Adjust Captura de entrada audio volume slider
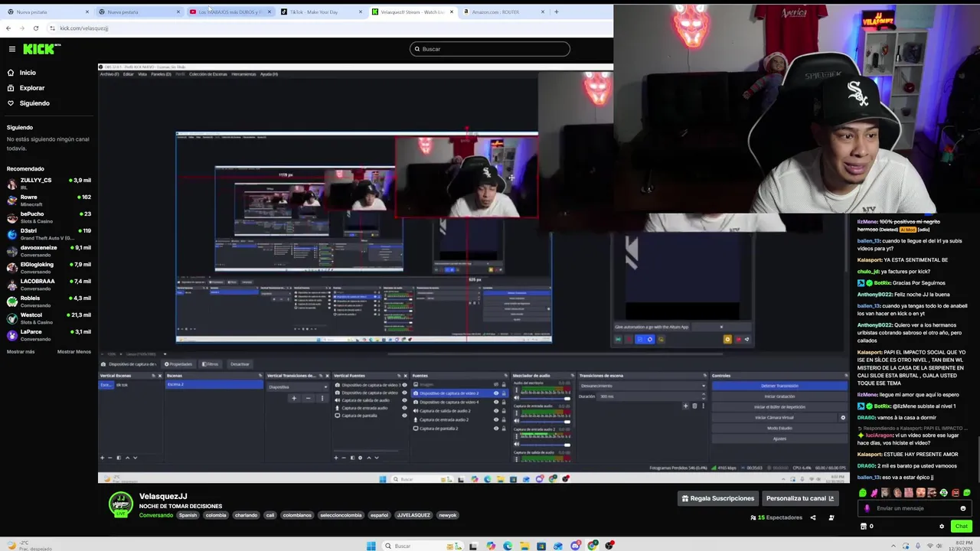Screen dimensions: 980x551 pos(545,421)
